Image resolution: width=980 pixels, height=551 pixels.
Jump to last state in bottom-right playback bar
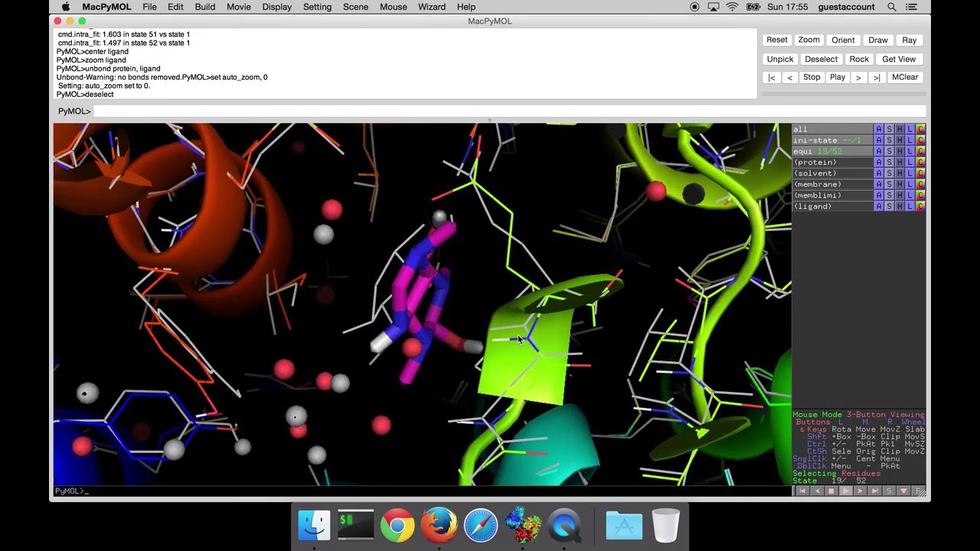pos(874,491)
